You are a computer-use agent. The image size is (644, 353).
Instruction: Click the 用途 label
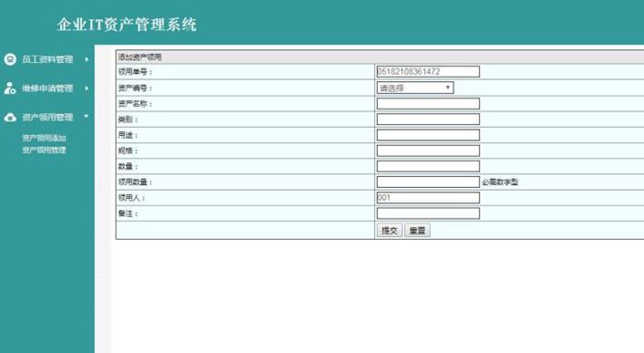click(128, 135)
